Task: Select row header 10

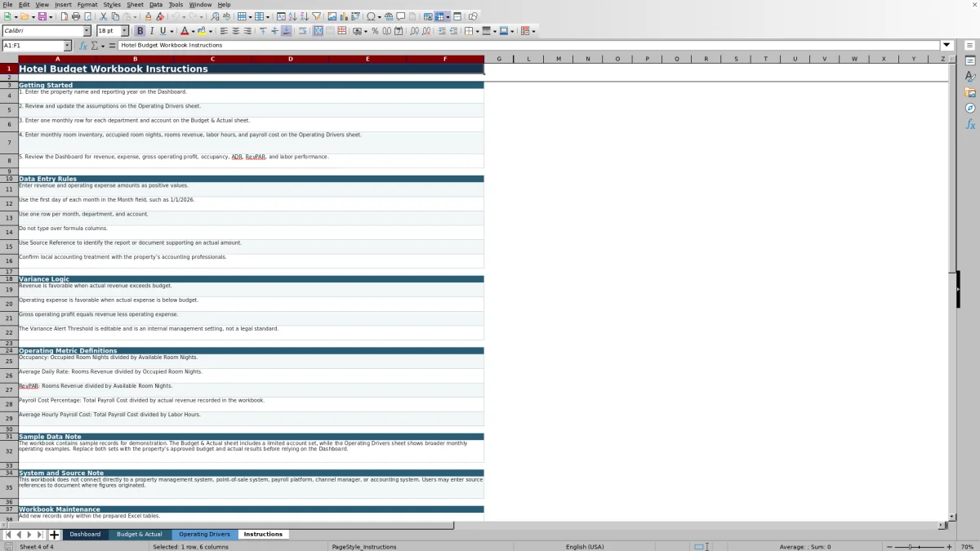Action: [x=9, y=178]
